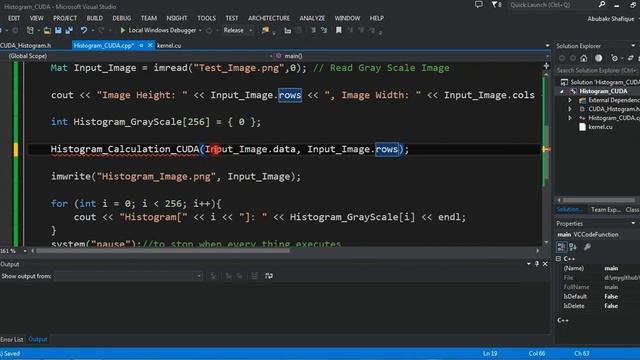Click the Open File folder icon
The height and width of the screenshot is (360, 640).
[x=47, y=30]
